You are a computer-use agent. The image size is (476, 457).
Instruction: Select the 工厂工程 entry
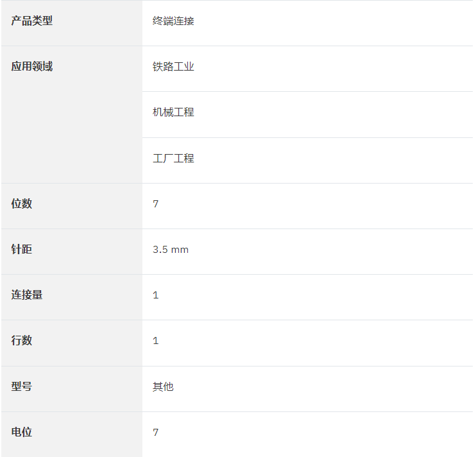point(173,158)
